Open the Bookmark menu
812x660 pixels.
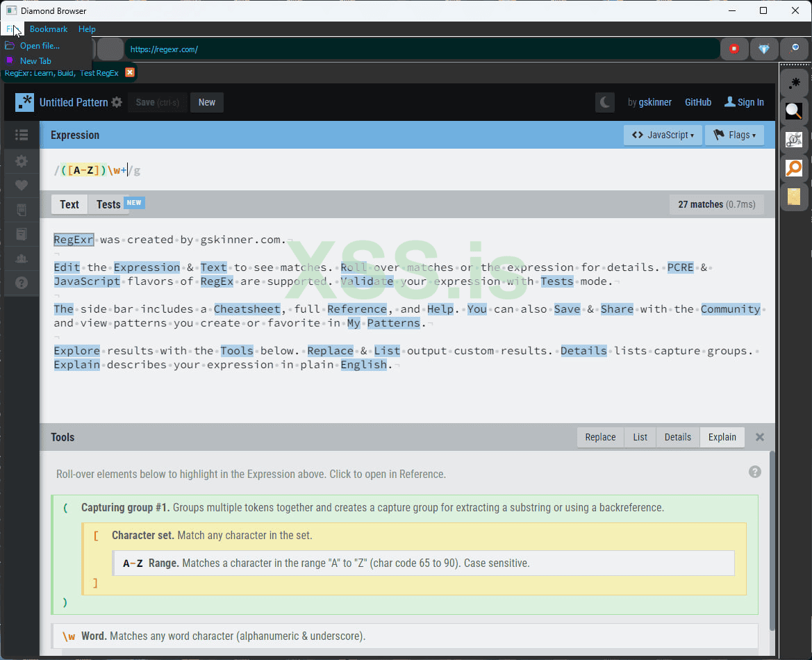49,29
